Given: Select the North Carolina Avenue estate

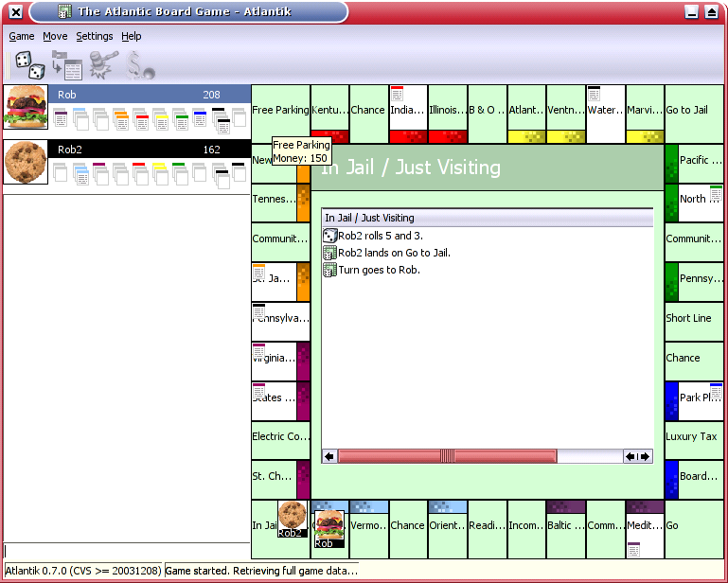Looking at the screenshot, I should (x=694, y=203).
